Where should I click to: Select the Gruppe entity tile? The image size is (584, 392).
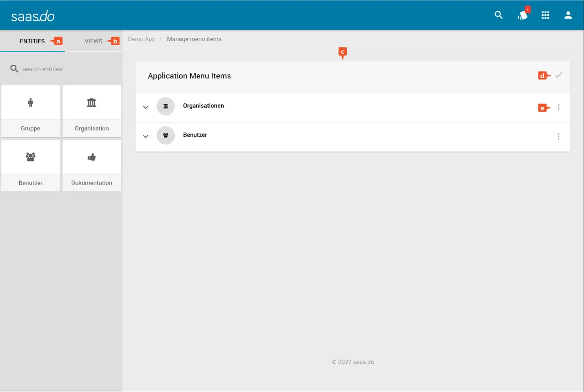coord(31,111)
